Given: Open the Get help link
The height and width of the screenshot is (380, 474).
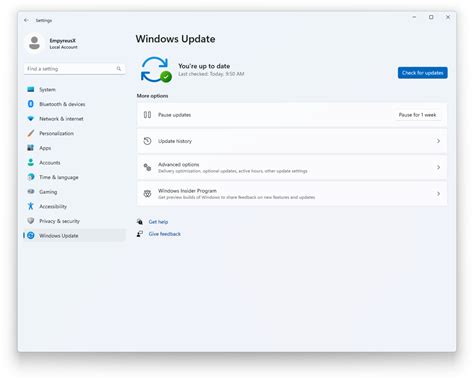Looking at the screenshot, I should tap(158, 222).
